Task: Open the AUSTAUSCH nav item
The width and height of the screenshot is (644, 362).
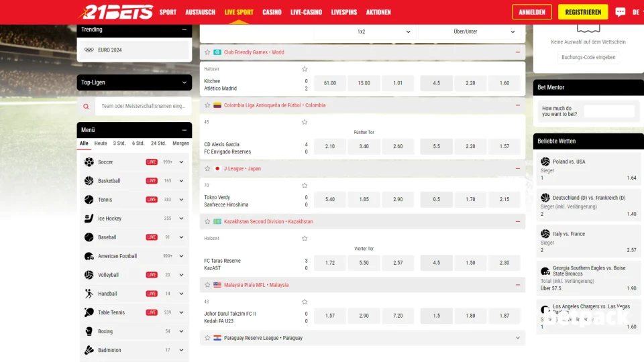Action: point(200,12)
